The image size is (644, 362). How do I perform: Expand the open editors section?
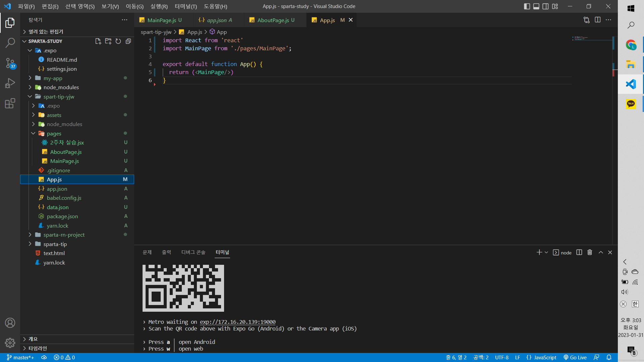[x=77, y=32]
